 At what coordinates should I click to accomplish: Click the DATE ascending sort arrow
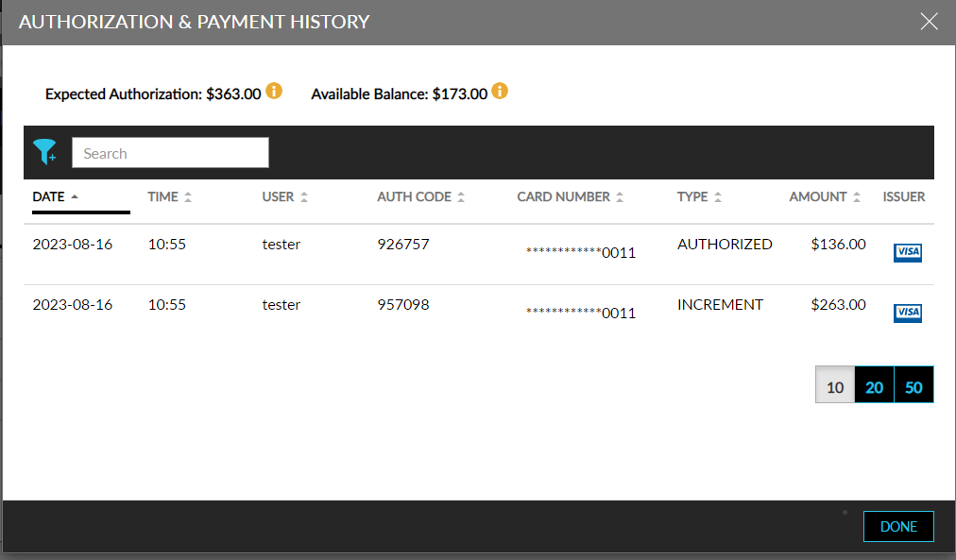pos(76,196)
